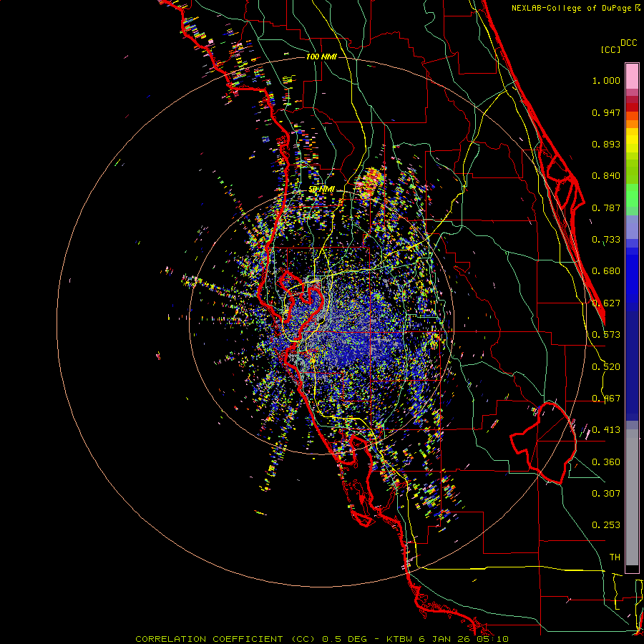Pick the bright green color bar swatch
Viewport: 644px width, 644px height.
click(632, 195)
